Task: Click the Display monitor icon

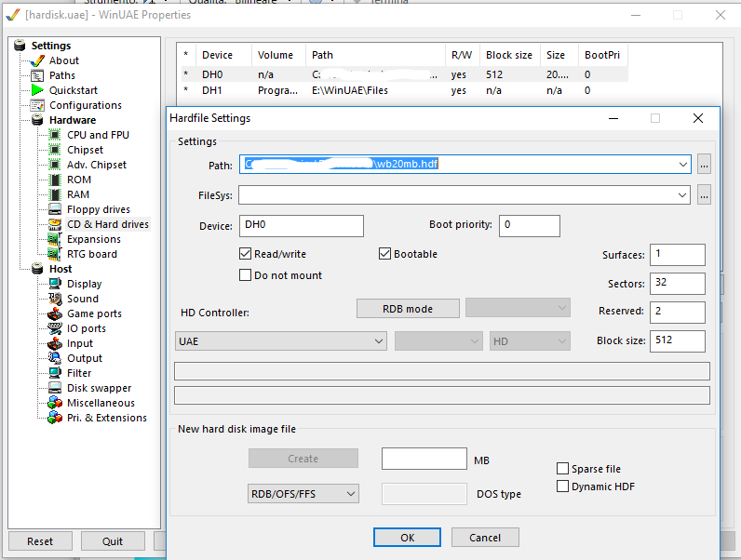Action: click(x=55, y=284)
